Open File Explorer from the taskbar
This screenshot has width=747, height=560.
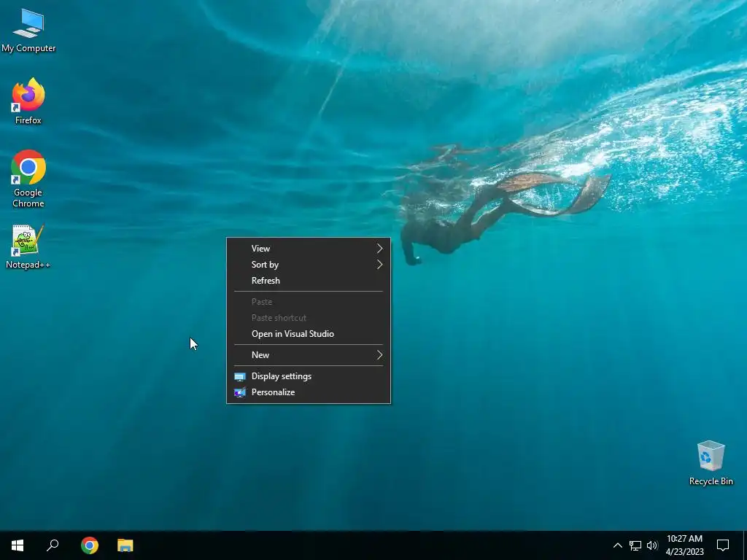[125, 545]
